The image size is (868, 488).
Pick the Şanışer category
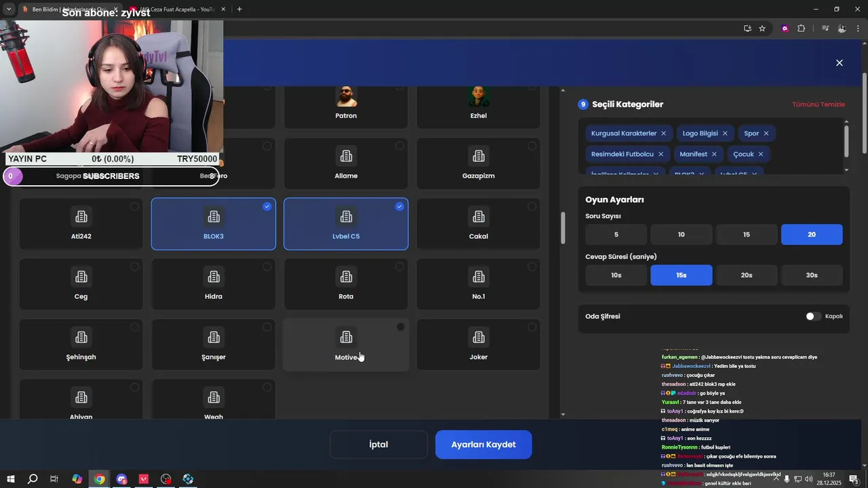[x=214, y=345]
